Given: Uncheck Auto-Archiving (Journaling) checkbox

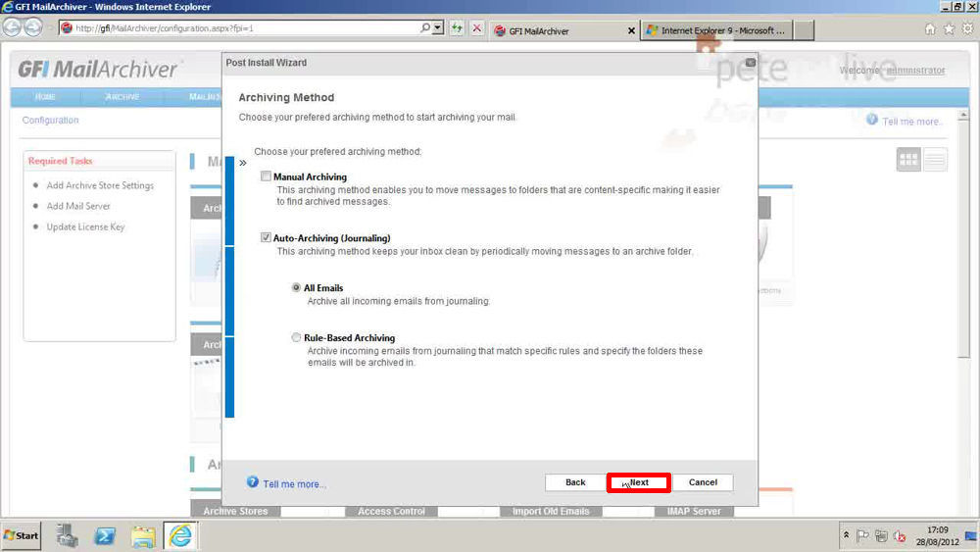Looking at the screenshot, I should [267, 237].
